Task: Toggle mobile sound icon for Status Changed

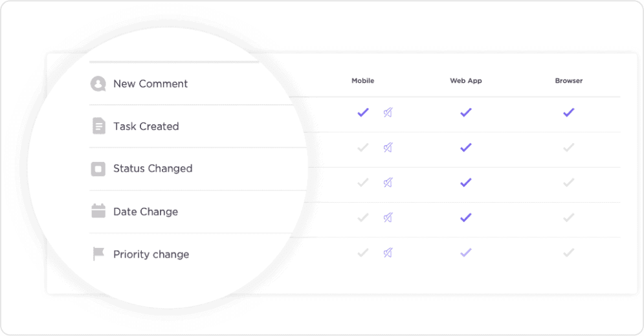Action: click(x=388, y=183)
